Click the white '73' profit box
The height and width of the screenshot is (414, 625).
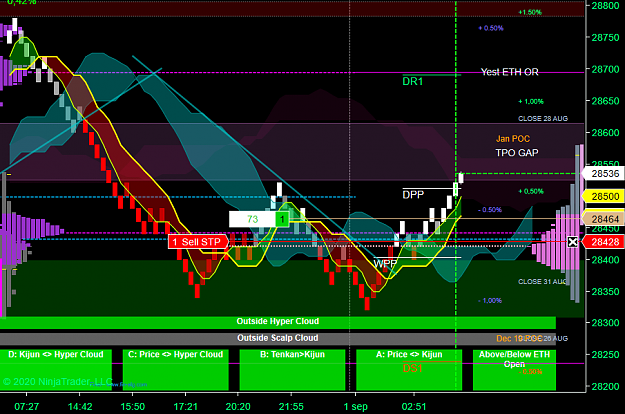[252, 219]
